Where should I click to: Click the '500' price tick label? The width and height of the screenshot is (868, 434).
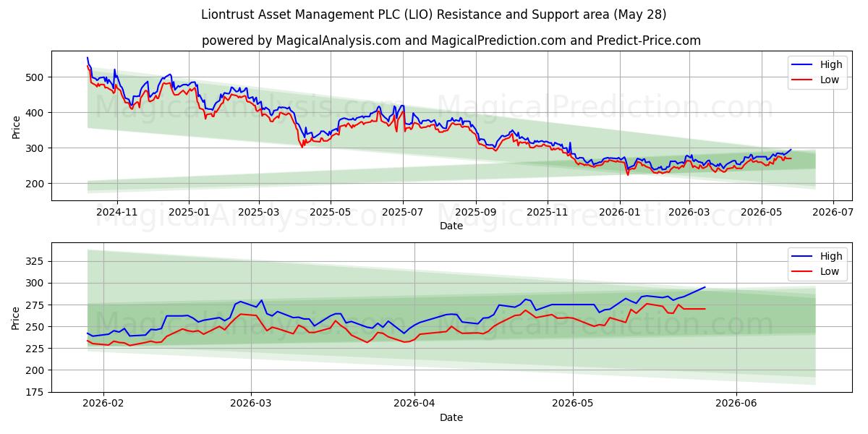coord(36,77)
